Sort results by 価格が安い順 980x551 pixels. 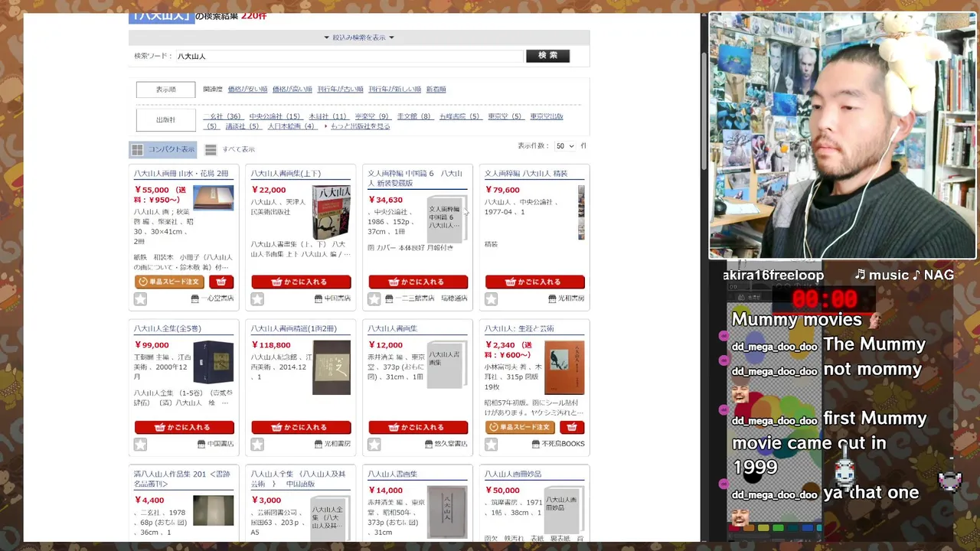point(247,90)
